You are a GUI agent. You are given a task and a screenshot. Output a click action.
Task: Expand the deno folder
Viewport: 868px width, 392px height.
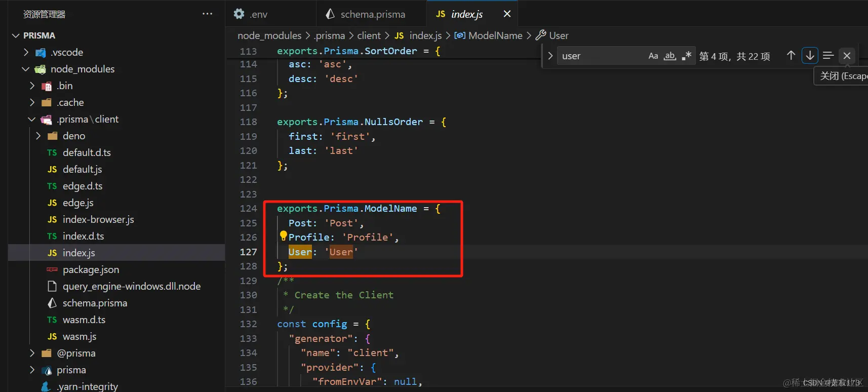coord(38,136)
